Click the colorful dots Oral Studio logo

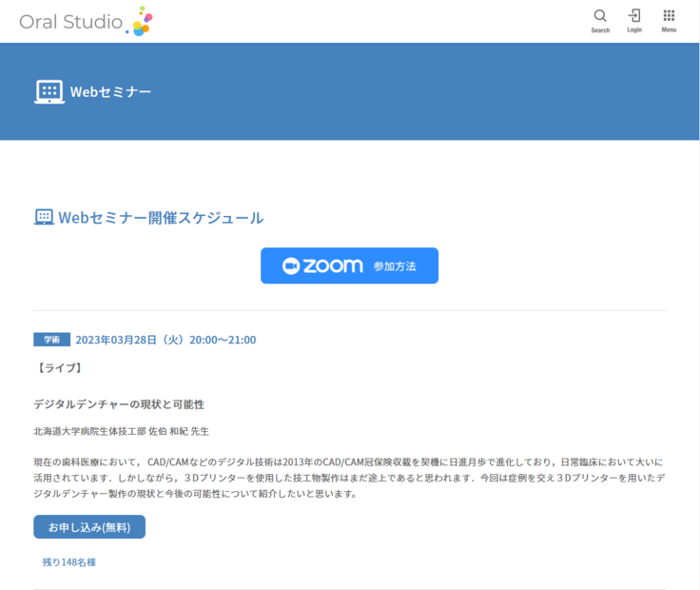click(141, 21)
